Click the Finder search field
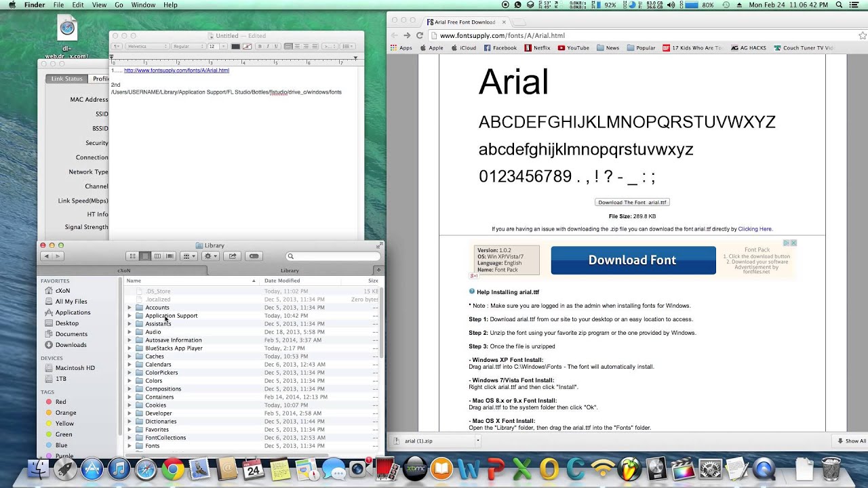The width and height of the screenshot is (868, 488). [333, 256]
